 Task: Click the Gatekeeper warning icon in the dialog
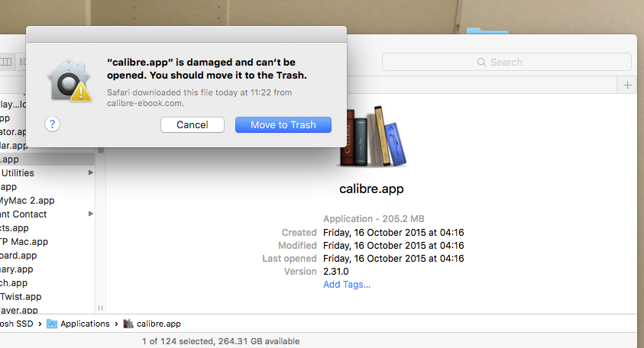coord(70,81)
